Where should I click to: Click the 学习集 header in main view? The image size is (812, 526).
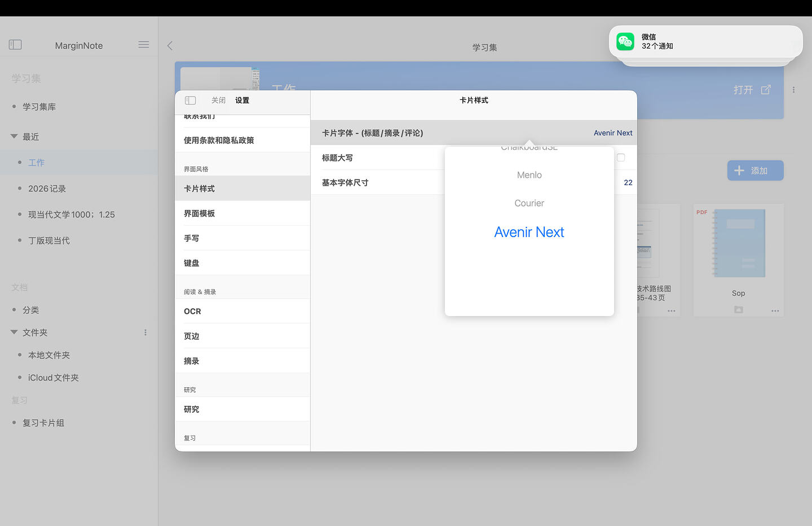[x=485, y=47]
